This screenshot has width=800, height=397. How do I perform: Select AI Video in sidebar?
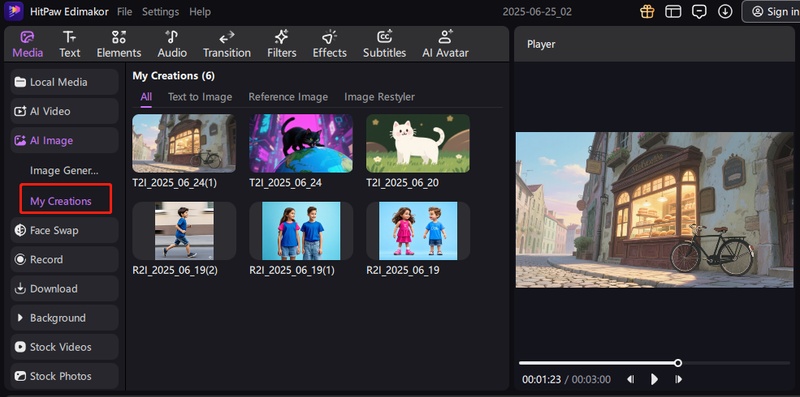64,111
